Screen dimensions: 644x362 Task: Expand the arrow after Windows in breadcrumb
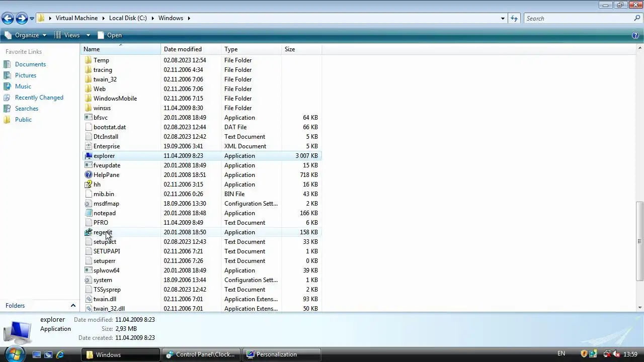tap(189, 18)
